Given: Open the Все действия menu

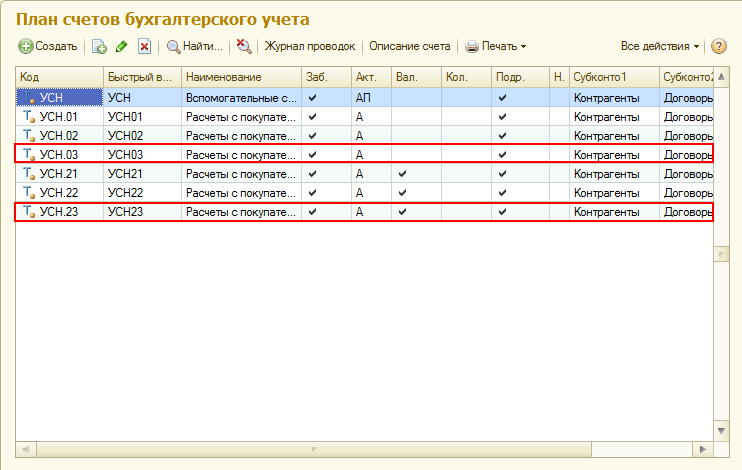Looking at the screenshot, I should tap(660, 46).
